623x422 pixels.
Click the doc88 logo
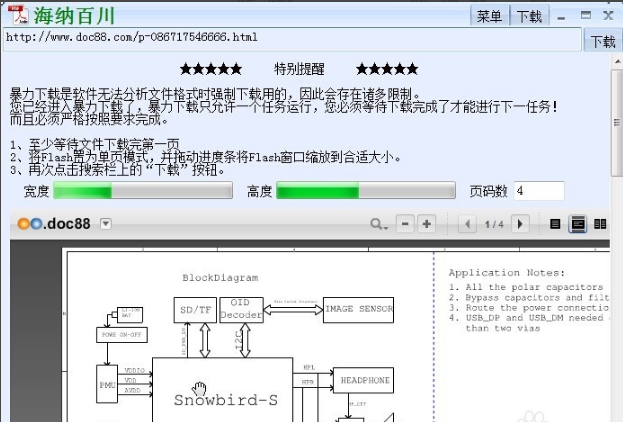(54, 224)
